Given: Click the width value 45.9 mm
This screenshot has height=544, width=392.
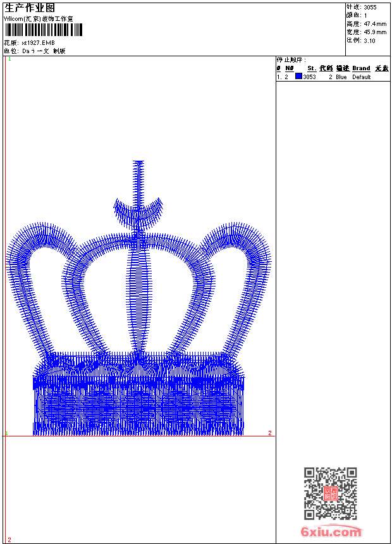Looking at the screenshot, I should click(x=375, y=32).
